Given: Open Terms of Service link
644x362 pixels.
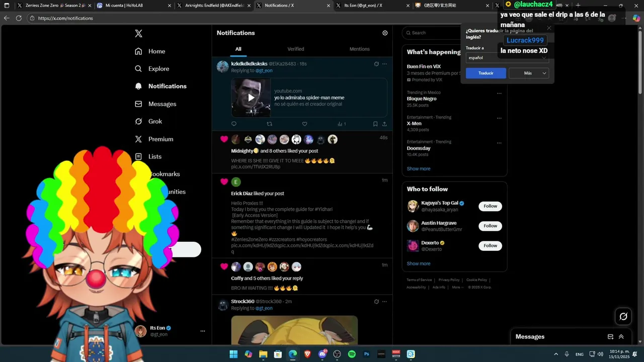Looking at the screenshot, I should click(419, 280).
